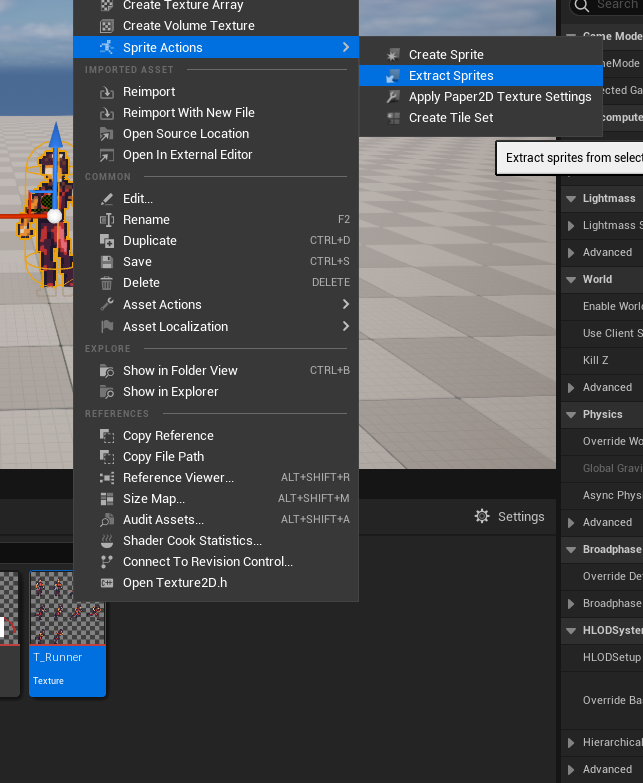Click the Open Source Location icon

pyautogui.click(x=107, y=134)
